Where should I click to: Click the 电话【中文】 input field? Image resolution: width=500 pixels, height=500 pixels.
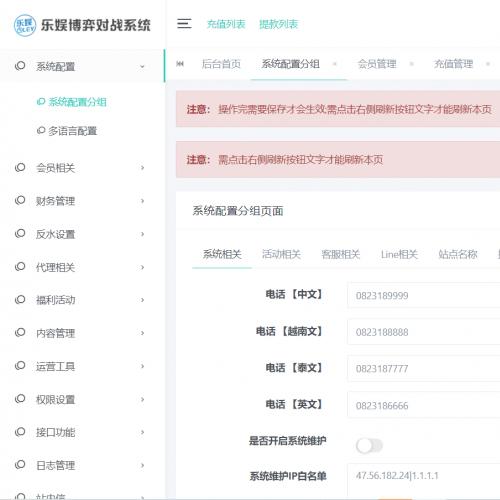424,295
